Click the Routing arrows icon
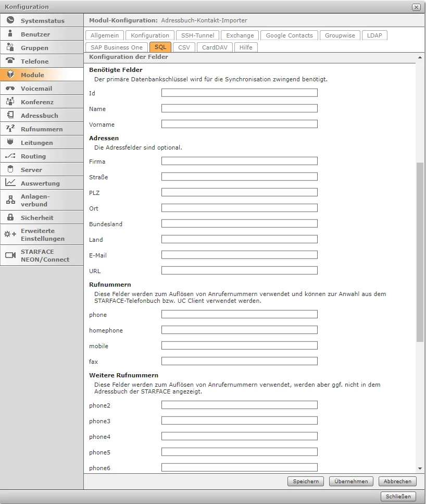The image size is (426, 504). (x=10, y=156)
